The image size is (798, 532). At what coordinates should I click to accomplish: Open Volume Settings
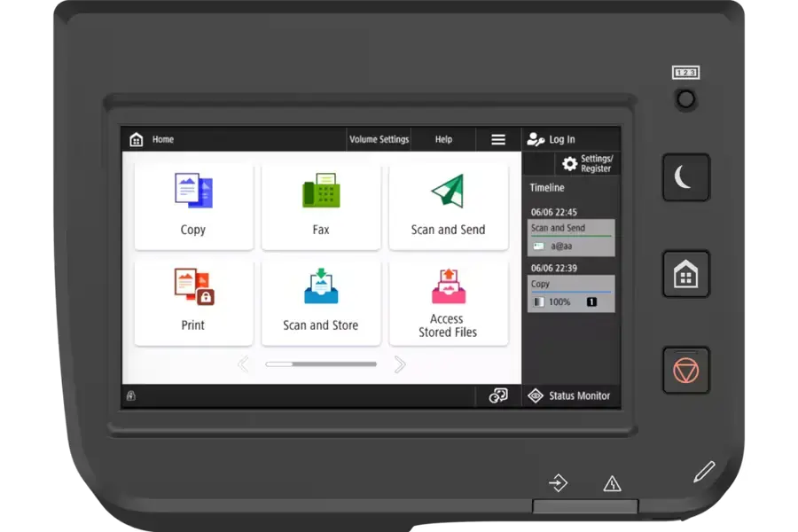(379, 139)
